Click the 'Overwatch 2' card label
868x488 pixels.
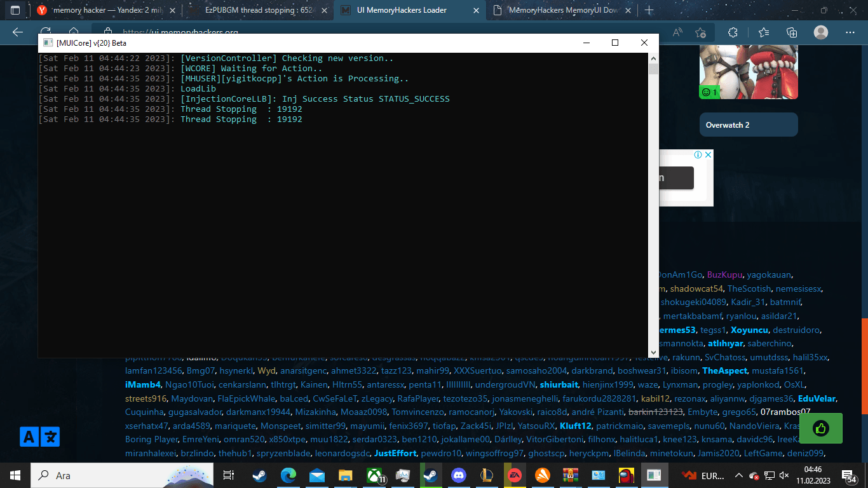pos(728,125)
